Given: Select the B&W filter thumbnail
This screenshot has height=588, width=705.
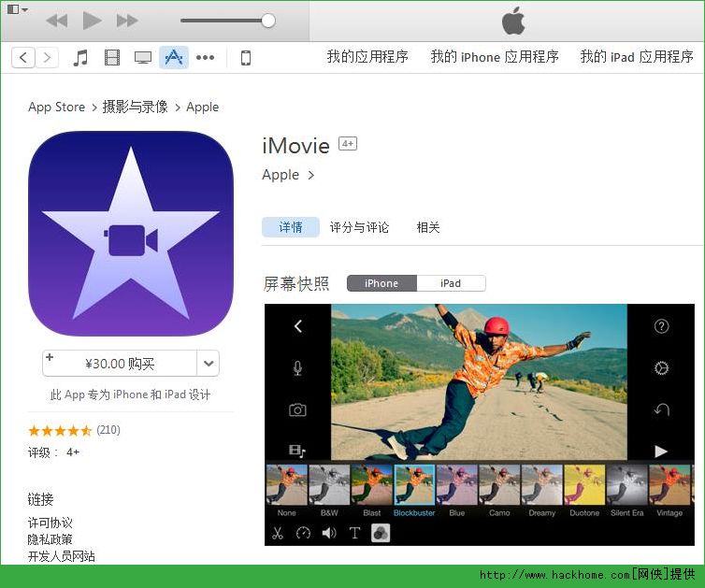Looking at the screenshot, I should 329,485.
